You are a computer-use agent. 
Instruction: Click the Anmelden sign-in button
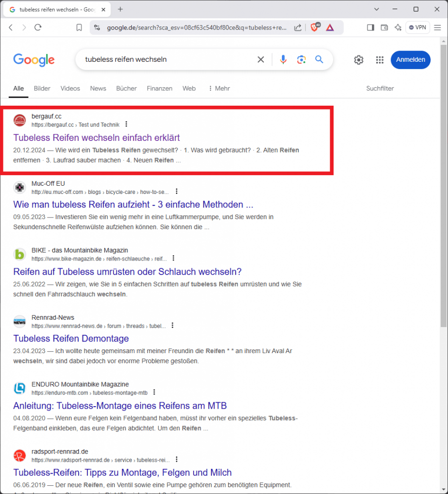tap(410, 60)
